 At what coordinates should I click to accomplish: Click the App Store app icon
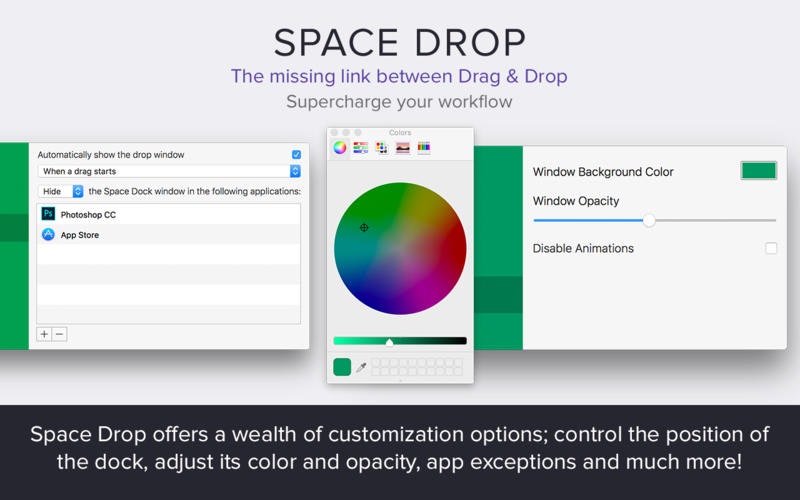48,234
